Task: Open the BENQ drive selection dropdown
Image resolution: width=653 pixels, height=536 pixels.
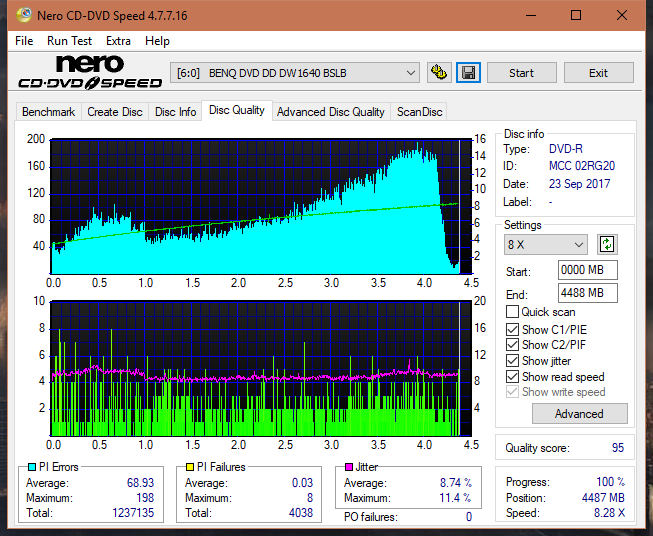Action: 294,73
